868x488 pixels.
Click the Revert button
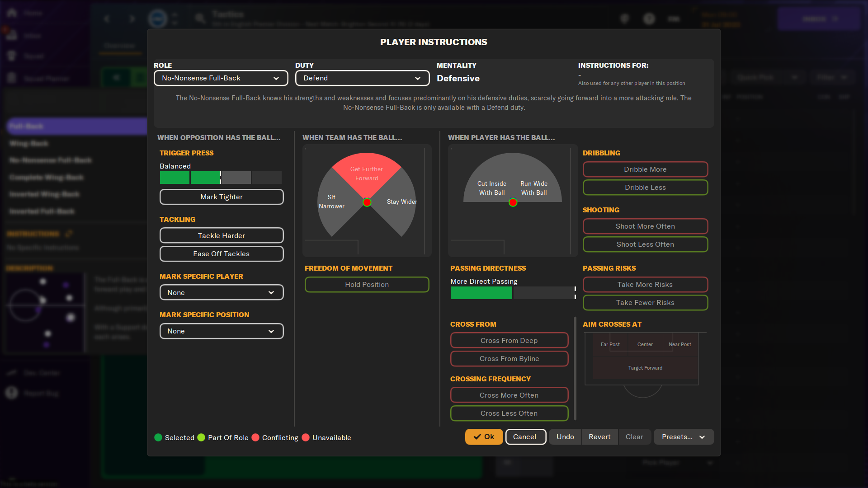coord(599,437)
